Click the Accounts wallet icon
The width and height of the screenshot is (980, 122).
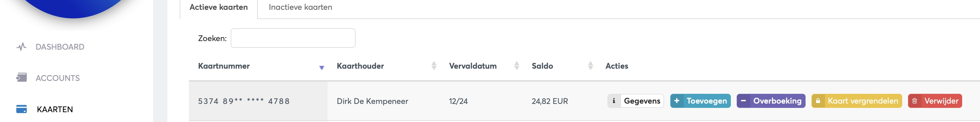click(21, 78)
